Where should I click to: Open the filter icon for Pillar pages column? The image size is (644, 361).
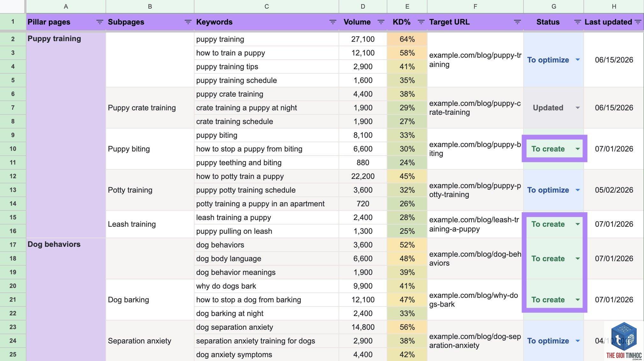pos(99,22)
